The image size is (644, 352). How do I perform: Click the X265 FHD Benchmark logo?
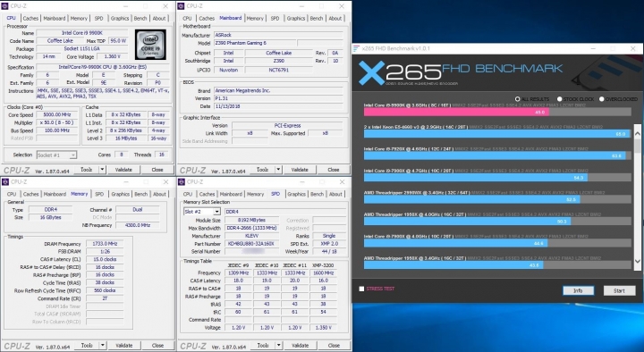coord(460,73)
